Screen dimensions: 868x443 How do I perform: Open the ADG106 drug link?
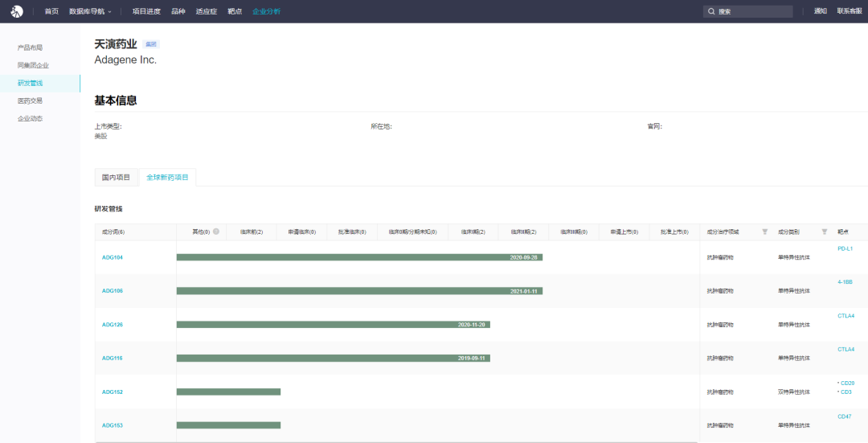point(113,291)
